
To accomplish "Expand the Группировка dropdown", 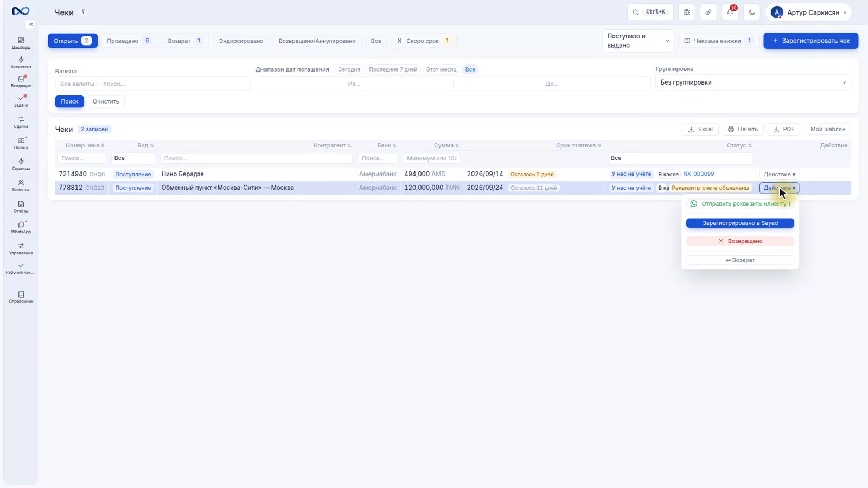I will pos(753,82).
